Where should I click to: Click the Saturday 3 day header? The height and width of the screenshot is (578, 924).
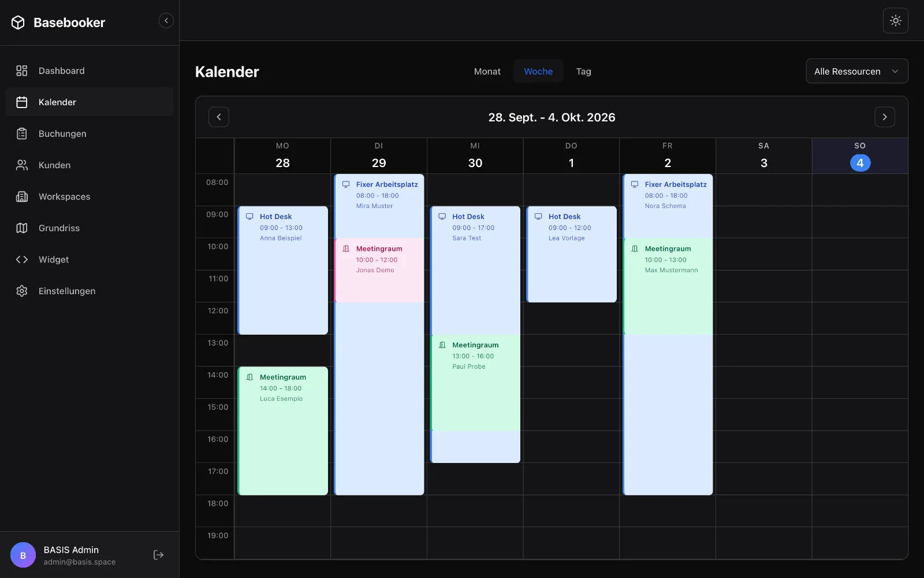[764, 156]
